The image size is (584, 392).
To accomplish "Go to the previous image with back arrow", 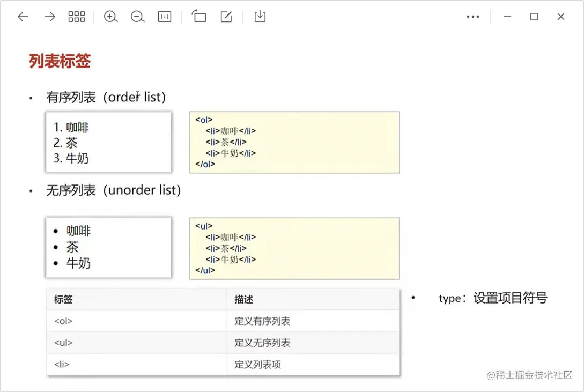I will pos(23,17).
